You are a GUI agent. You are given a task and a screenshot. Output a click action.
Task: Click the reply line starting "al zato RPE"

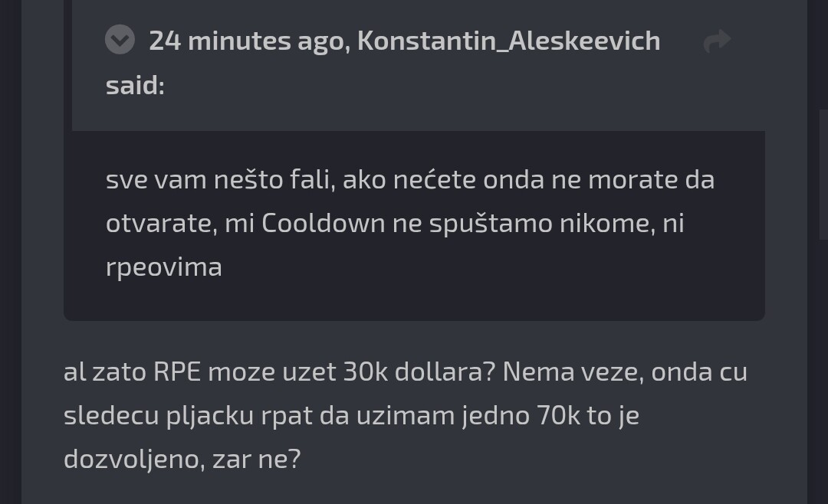click(x=405, y=371)
